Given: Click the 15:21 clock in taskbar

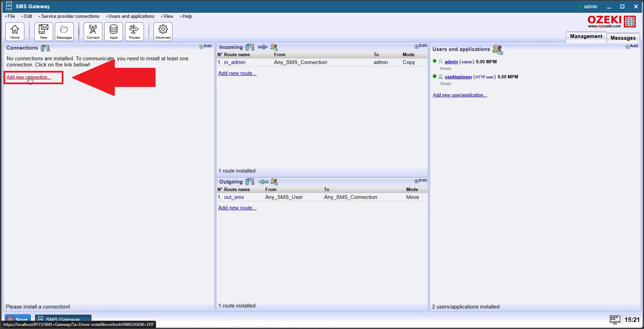Looking at the screenshot, I should [632, 320].
